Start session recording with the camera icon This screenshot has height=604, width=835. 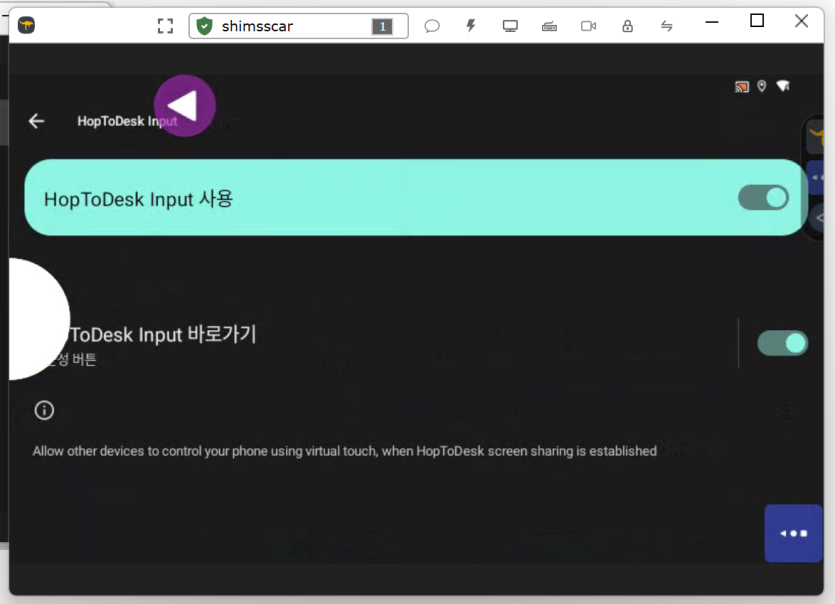pyautogui.click(x=588, y=26)
